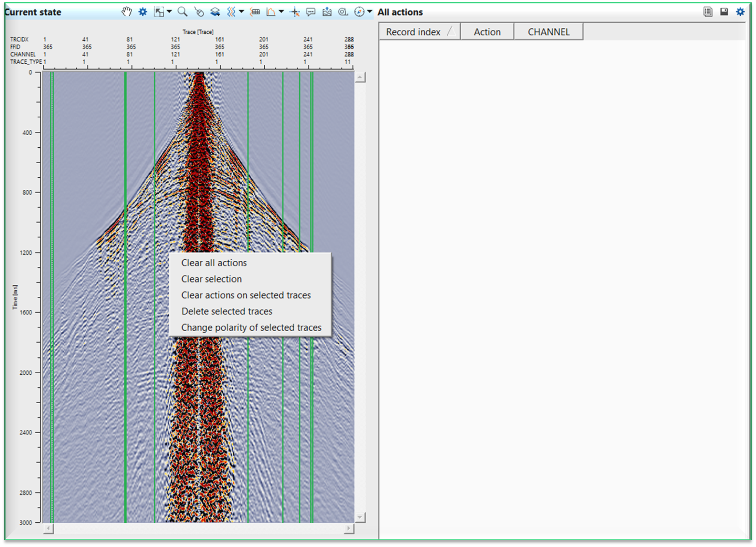Select Delete selected traces menu entry

tap(227, 311)
